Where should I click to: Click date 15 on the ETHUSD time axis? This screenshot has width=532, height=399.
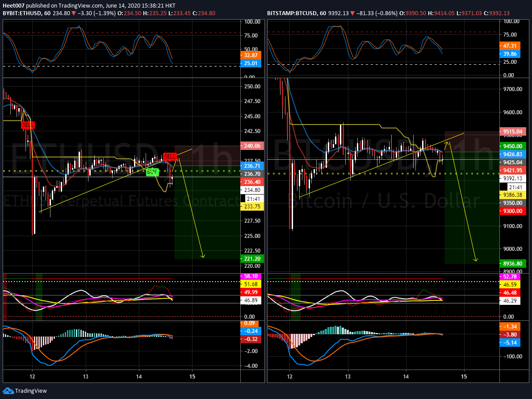pyautogui.click(x=192, y=377)
